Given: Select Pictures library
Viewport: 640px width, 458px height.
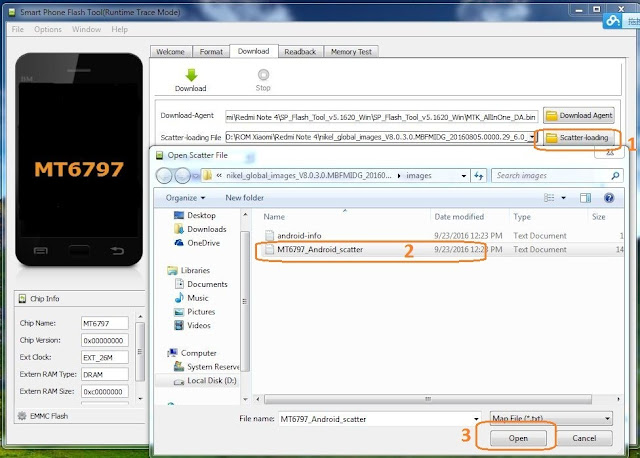Looking at the screenshot, I should click(x=195, y=312).
